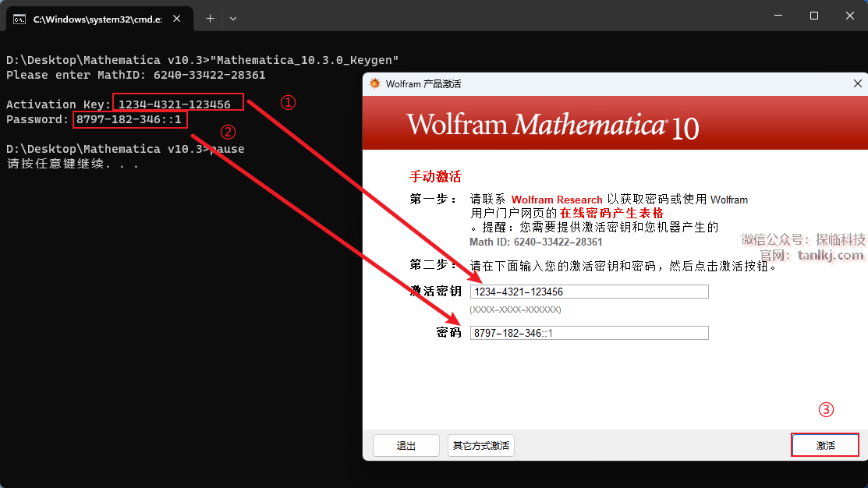Screen dimensions: 868x488
Task: Click the XXXX-XXXX-XXXXXX format hint
Action: 515,309
